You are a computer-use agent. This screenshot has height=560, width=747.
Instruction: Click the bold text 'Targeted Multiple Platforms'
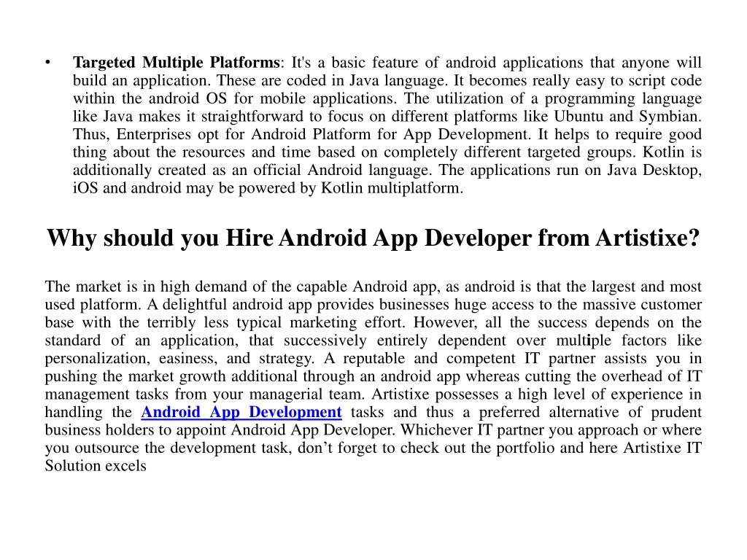click(x=177, y=63)
